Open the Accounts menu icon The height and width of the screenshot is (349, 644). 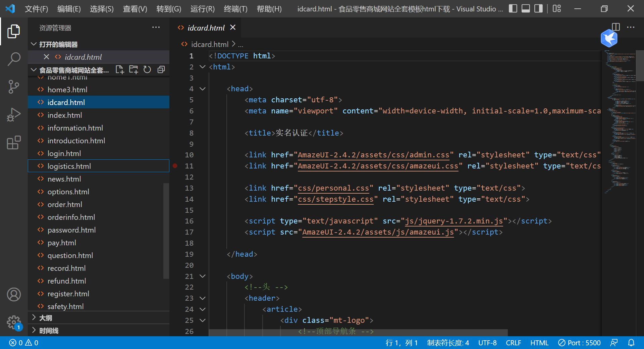(x=14, y=294)
